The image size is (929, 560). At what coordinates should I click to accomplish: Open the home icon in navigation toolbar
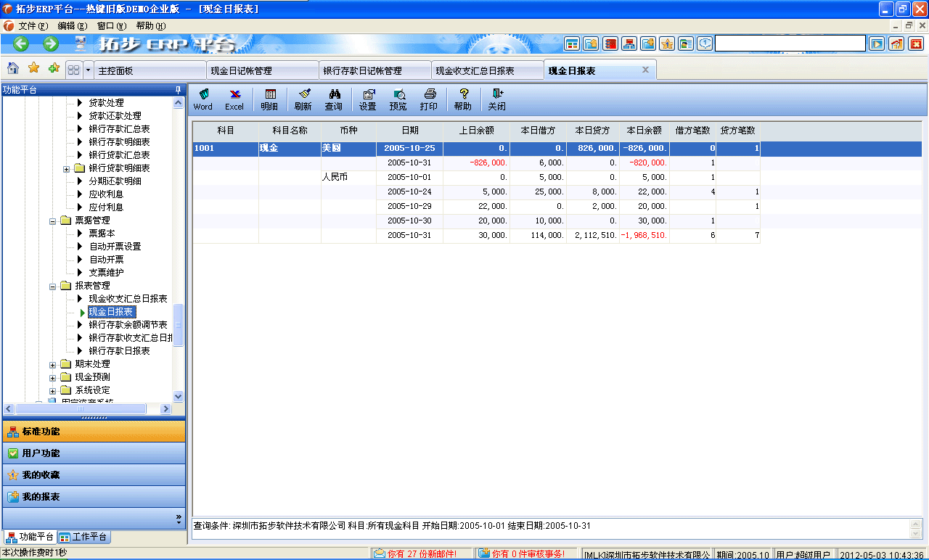click(12, 69)
